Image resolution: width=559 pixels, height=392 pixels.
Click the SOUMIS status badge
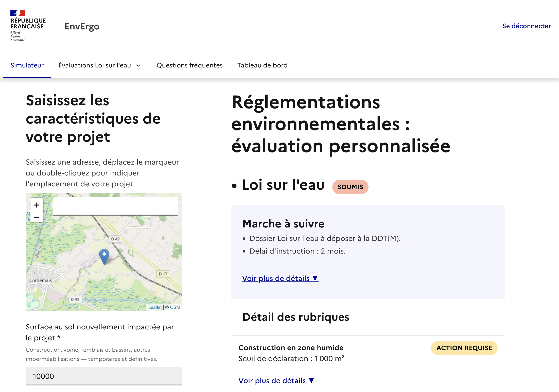pyautogui.click(x=350, y=187)
